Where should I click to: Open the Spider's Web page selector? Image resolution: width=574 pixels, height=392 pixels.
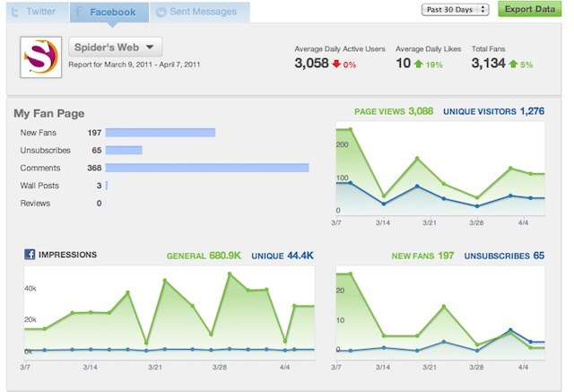pyautogui.click(x=116, y=48)
